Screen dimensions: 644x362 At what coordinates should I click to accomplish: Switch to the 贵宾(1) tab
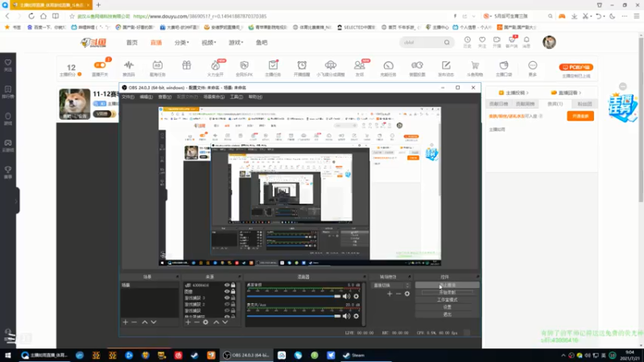pos(555,105)
